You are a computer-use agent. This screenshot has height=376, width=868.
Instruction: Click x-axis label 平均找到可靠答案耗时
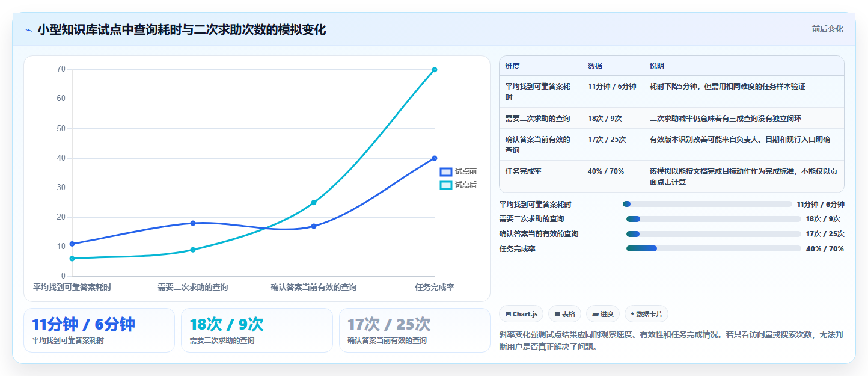tap(72, 288)
